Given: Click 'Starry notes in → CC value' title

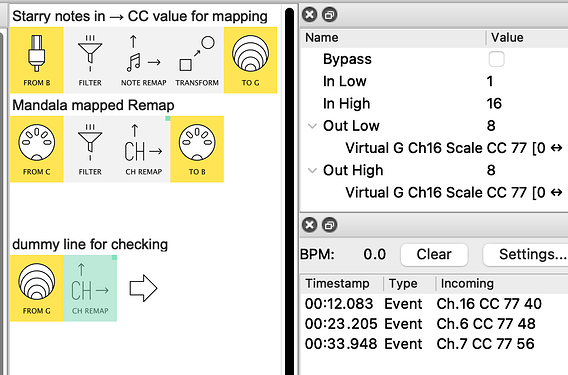Looking at the screenshot, I should [140, 16].
